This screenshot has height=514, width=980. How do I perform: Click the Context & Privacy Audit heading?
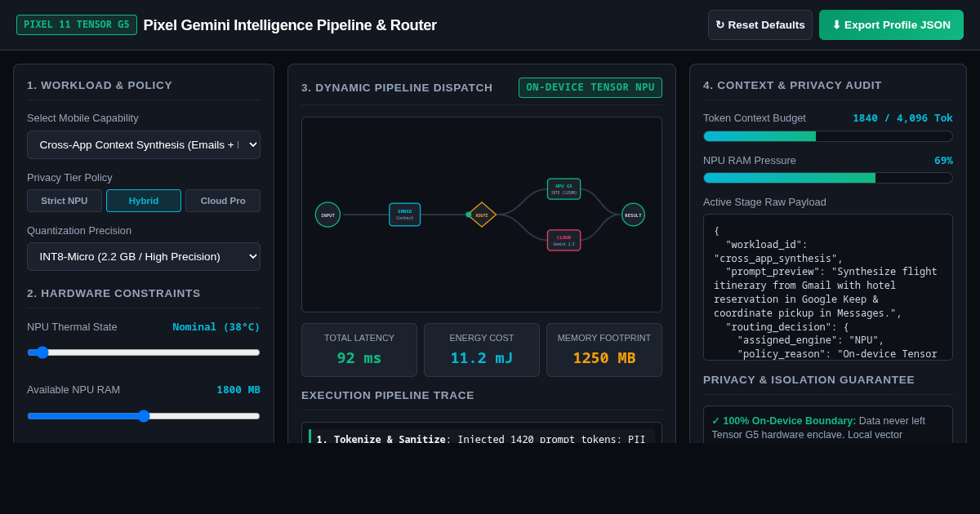[792, 86]
